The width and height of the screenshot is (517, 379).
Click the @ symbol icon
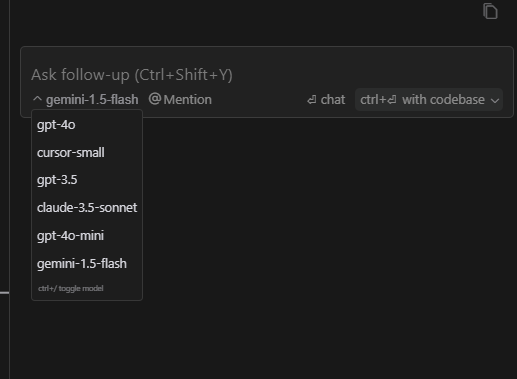point(155,99)
